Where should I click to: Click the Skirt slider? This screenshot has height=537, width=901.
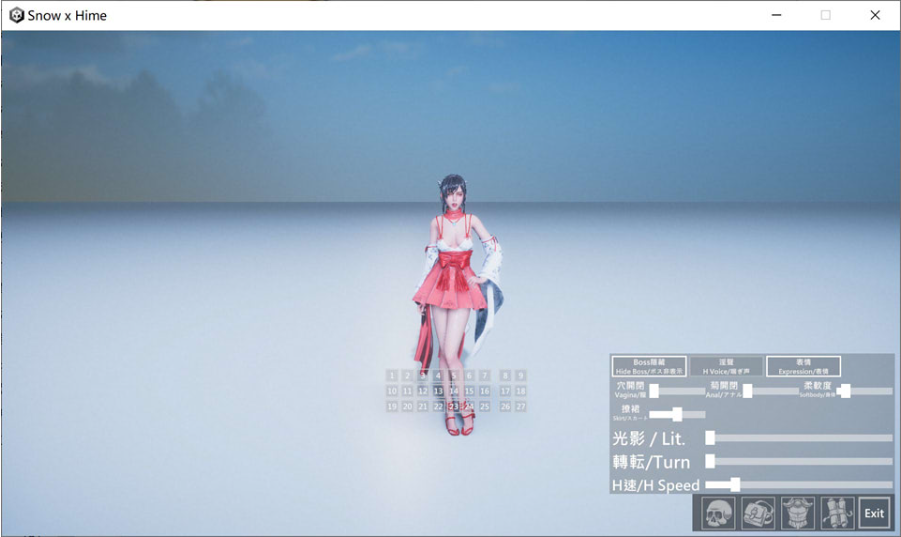[677, 414]
